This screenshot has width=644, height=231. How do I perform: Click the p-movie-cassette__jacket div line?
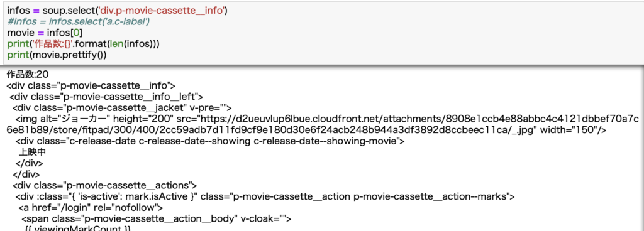122,108
